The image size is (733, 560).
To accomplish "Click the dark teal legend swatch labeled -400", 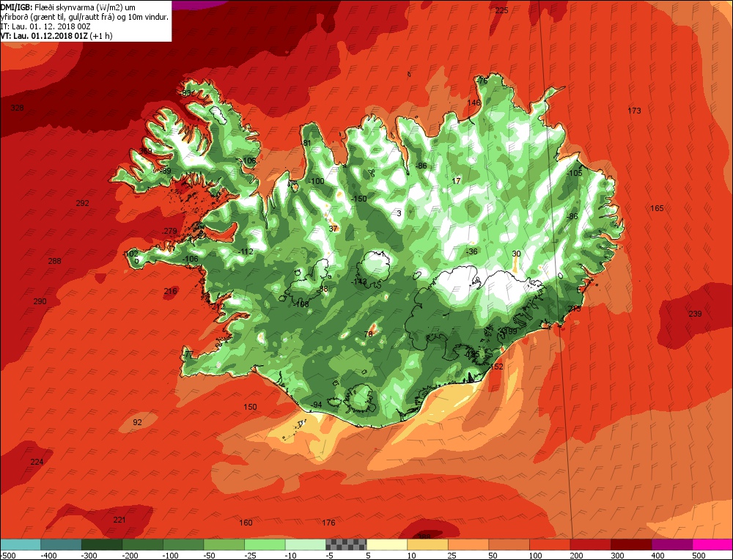I will [x=61, y=545].
